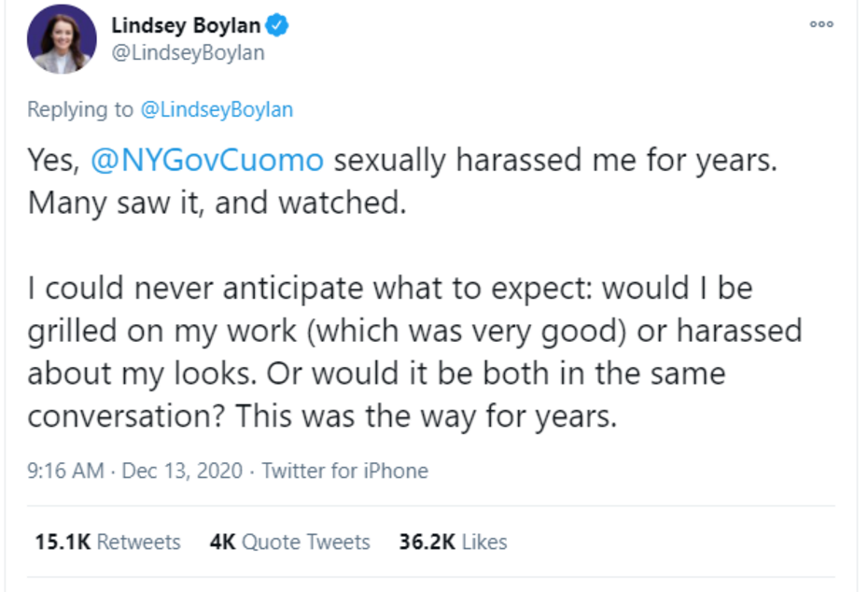Click the phrase "sexually harassed me for years"
Screen dimensions: 868x592
point(554,161)
